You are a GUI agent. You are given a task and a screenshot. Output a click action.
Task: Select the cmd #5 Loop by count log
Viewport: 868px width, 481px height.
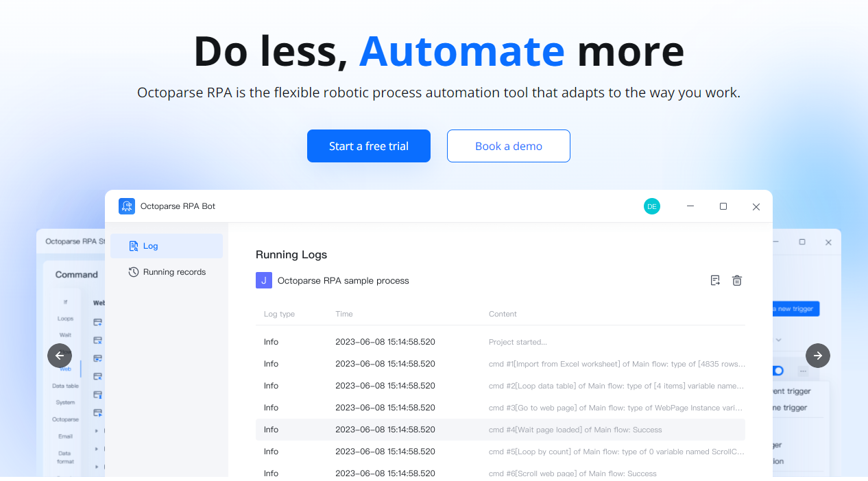[501, 452]
